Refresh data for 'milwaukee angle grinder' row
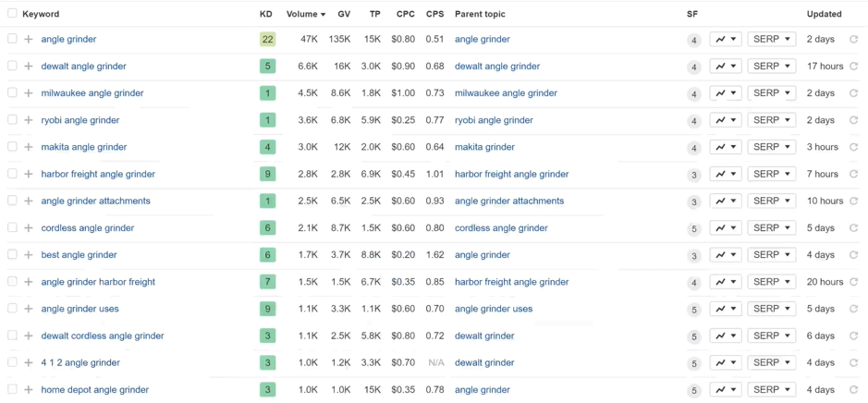This screenshot has width=868, height=403. [x=853, y=93]
